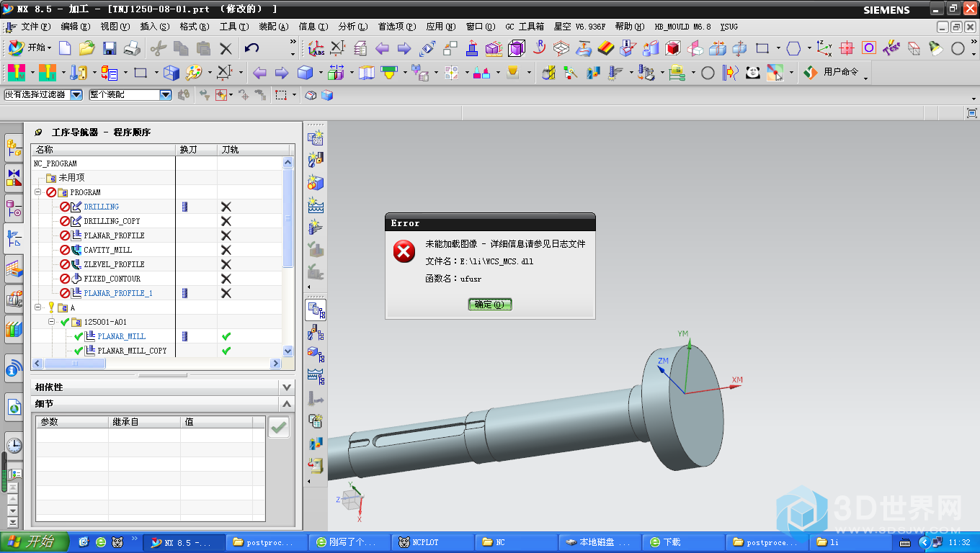Viewport: 980px width, 553px height.
Task: Click the 确定(O) button in Error dialog
Action: click(x=490, y=304)
